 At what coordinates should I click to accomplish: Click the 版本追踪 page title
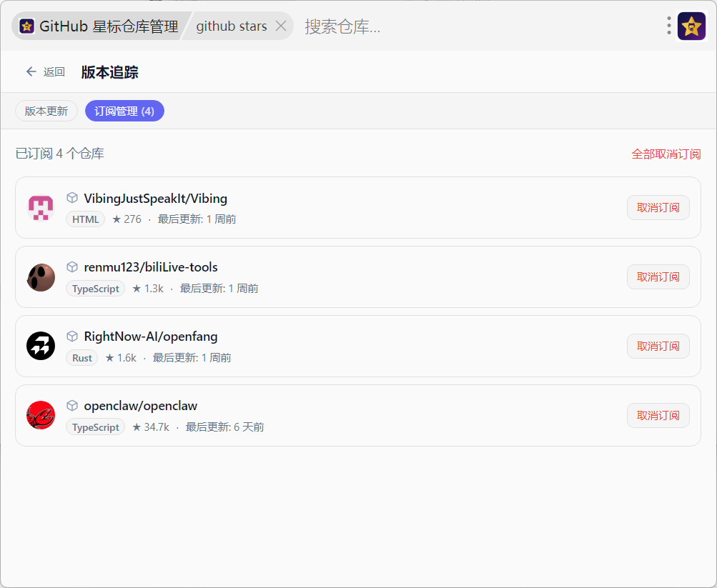click(x=110, y=72)
